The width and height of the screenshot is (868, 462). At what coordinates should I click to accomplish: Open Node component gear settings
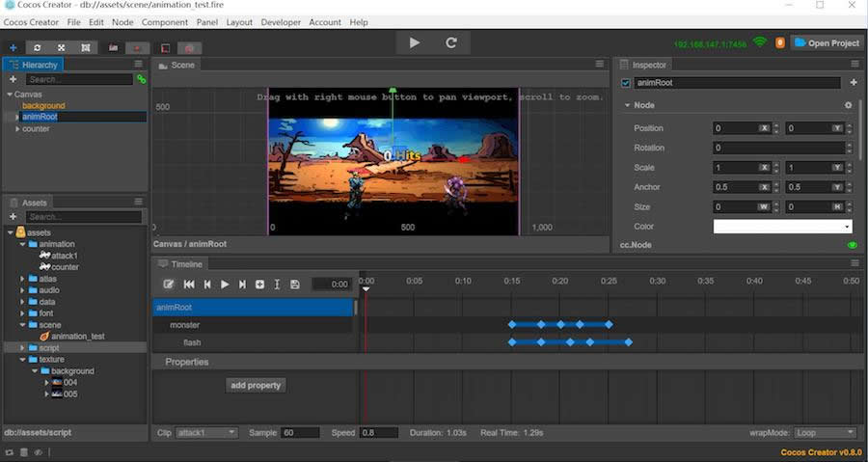coord(848,105)
